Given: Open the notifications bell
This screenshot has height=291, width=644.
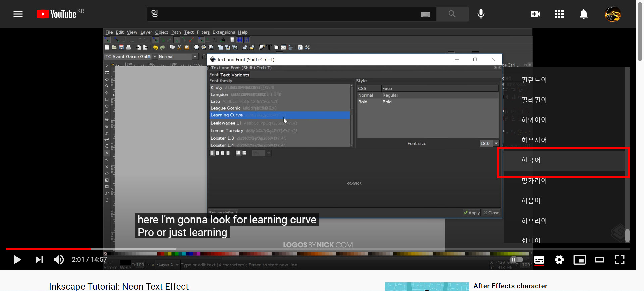Looking at the screenshot, I should coord(584,14).
